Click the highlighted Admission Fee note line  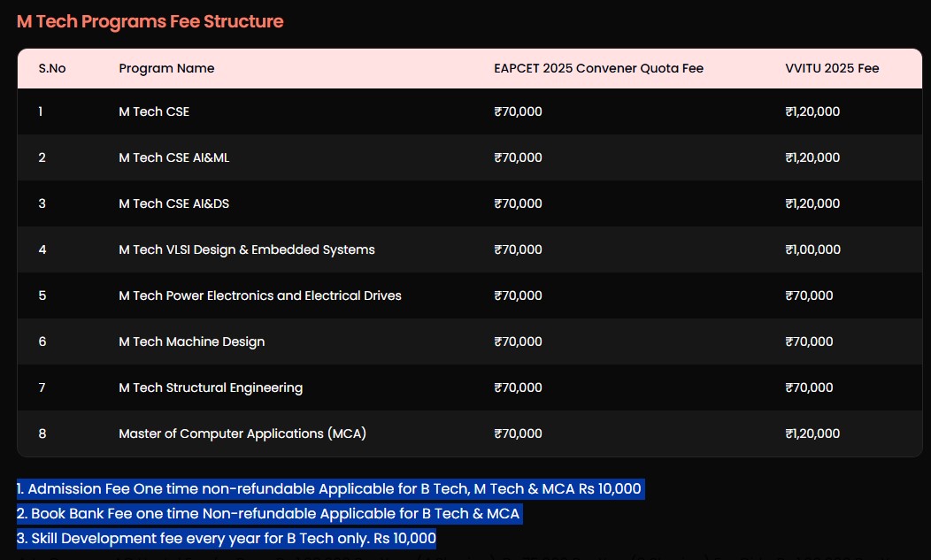(x=330, y=488)
